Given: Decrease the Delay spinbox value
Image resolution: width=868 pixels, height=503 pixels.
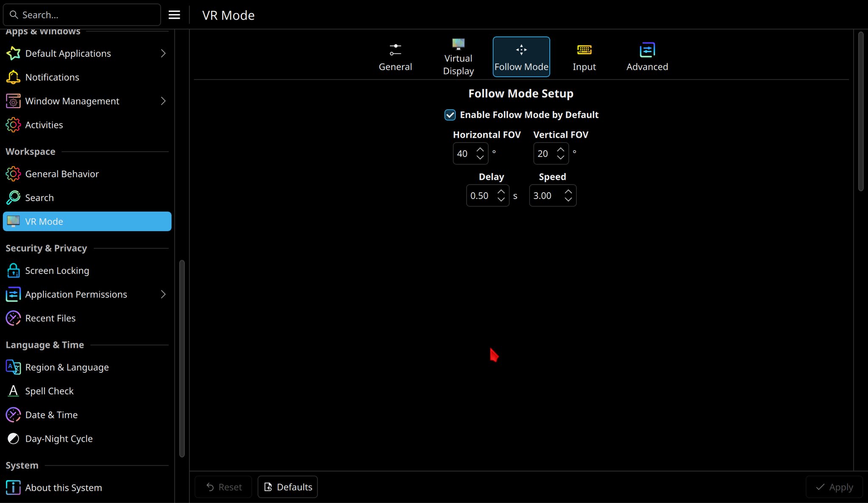Looking at the screenshot, I should click(501, 199).
